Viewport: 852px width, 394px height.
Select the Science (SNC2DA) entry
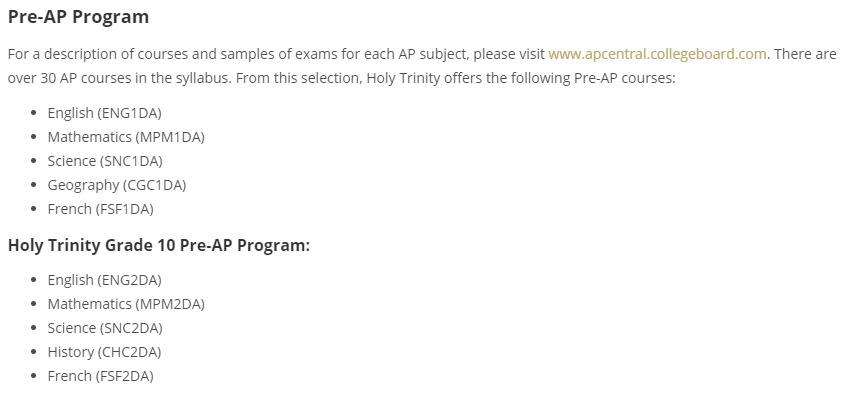click(105, 328)
